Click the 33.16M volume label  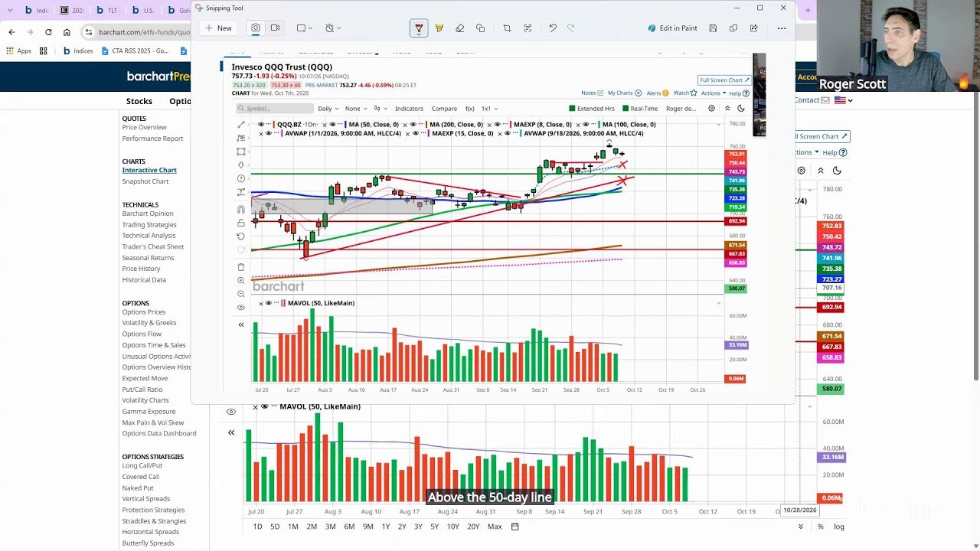pyautogui.click(x=832, y=457)
